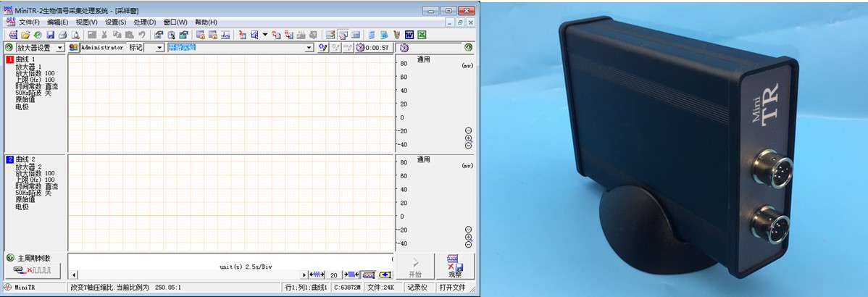868x297 pixels.
Task: Click the Open folder toolbar icon
Action: coord(25,35)
